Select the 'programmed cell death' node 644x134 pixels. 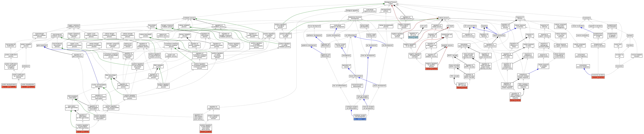[x=447, y=35]
